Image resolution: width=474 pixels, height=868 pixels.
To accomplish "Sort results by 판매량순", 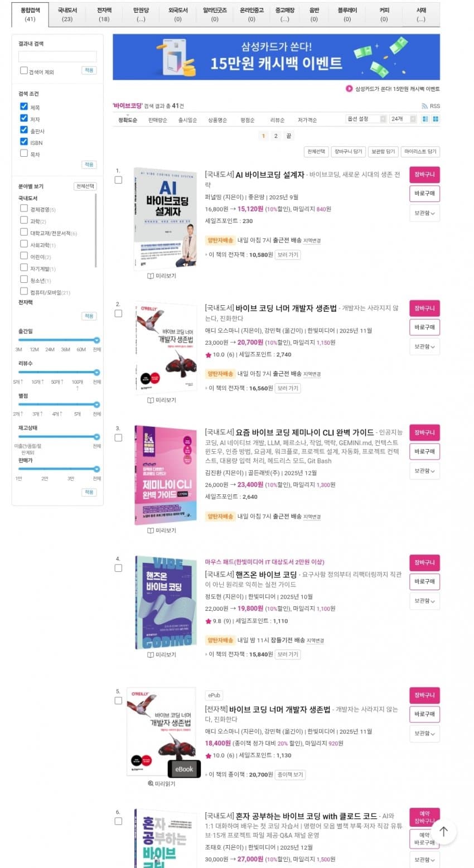I will (x=158, y=120).
